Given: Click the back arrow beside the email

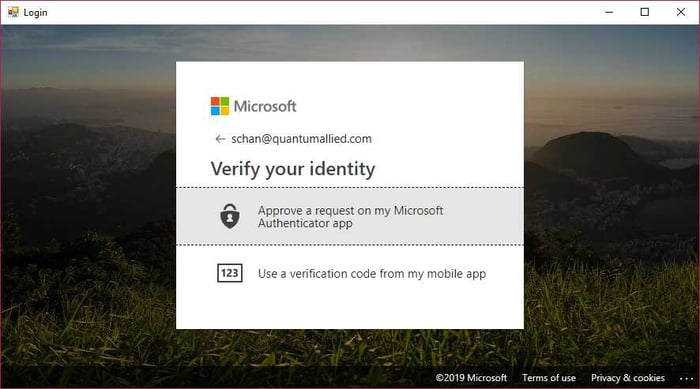Looking at the screenshot, I should [220, 139].
